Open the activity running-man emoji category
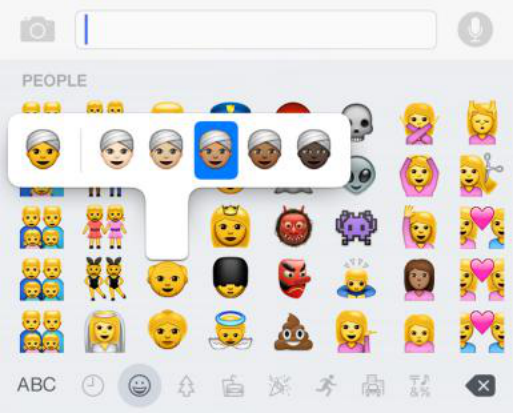 pyautogui.click(x=325, y=386)
